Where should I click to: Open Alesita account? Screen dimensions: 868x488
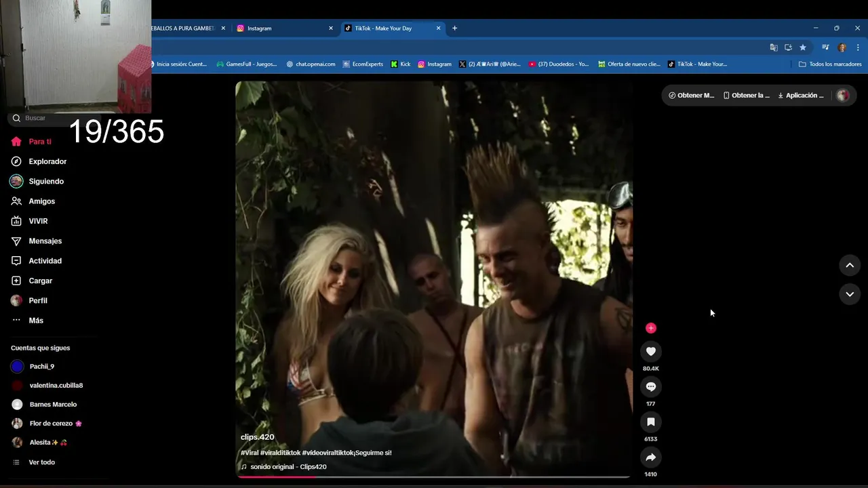39,443
